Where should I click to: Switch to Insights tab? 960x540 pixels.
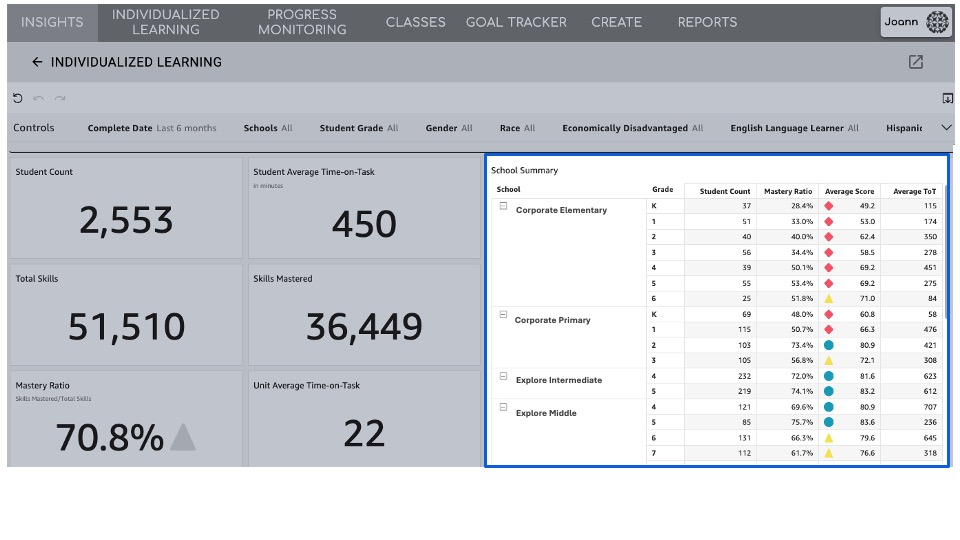52,23
